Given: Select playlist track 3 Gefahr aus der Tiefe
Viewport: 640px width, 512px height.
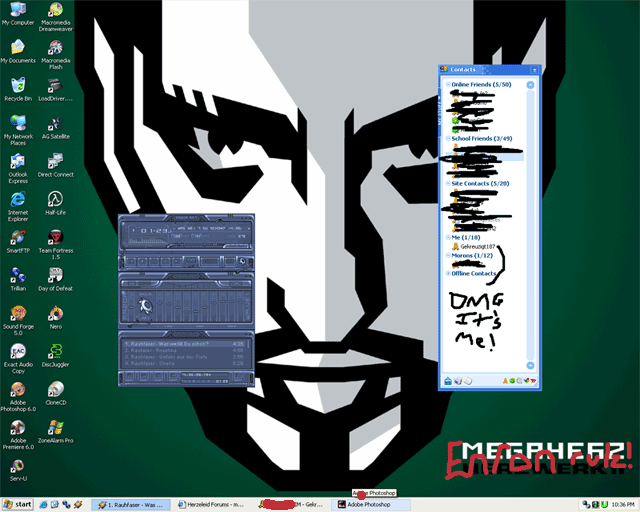Looking at the screenshot, I should tap(184, 357).
